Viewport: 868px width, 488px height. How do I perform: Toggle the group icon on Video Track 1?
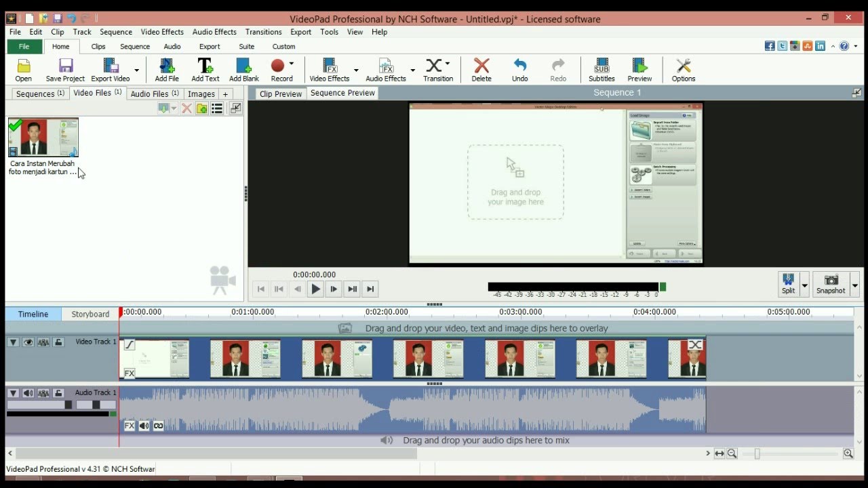[43, 342]
